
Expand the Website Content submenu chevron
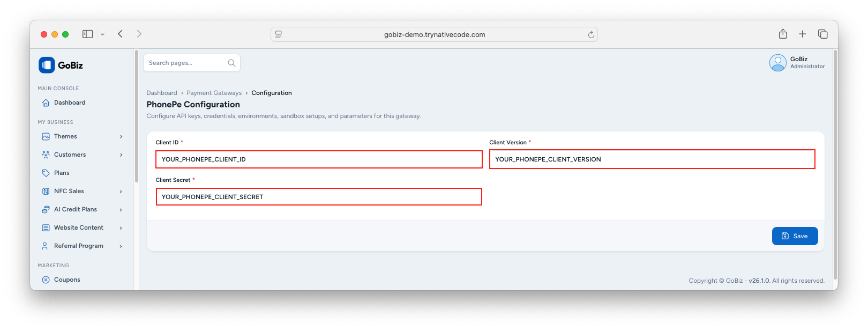121,228
